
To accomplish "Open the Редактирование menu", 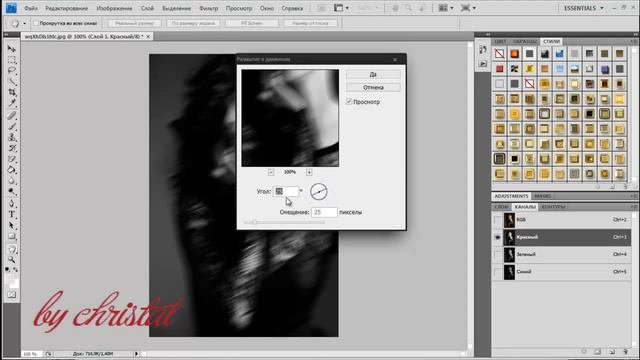I will coord(67,8).
